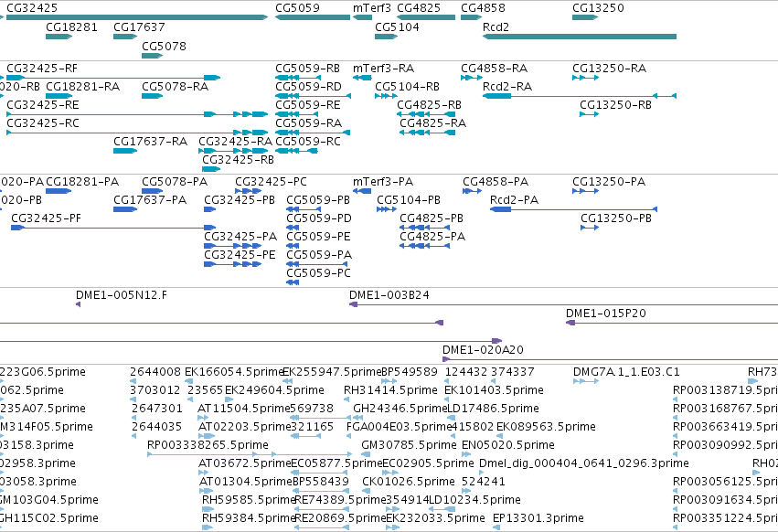Image resolution: width=778 pixels, height=532 pixels.
Task: Select the CG17637 gene label
Action: click(139, 27)
